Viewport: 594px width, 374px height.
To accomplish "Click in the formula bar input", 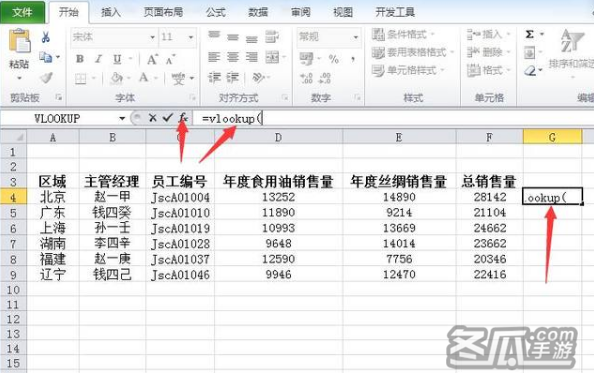I will click(393, 119).
